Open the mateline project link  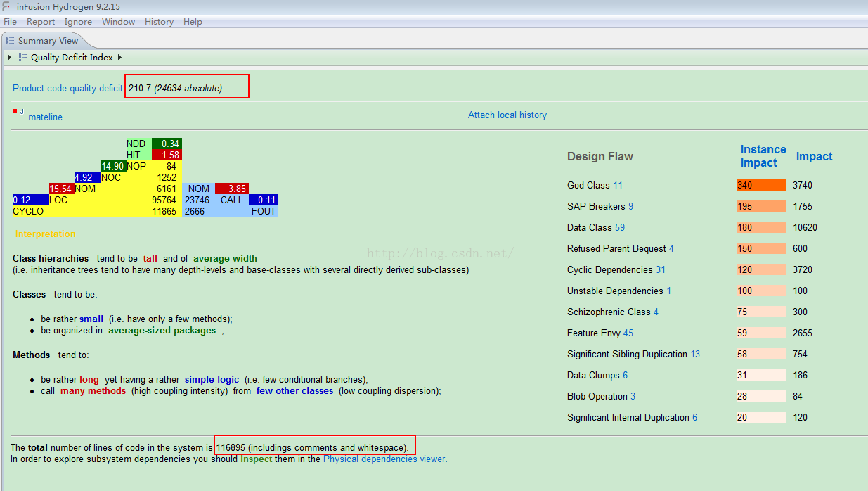[45, 117]
